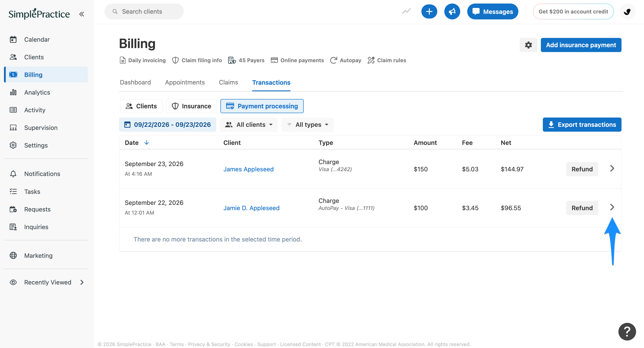
Task: Click the SimplePractice logo
Action: click(39, 14)
